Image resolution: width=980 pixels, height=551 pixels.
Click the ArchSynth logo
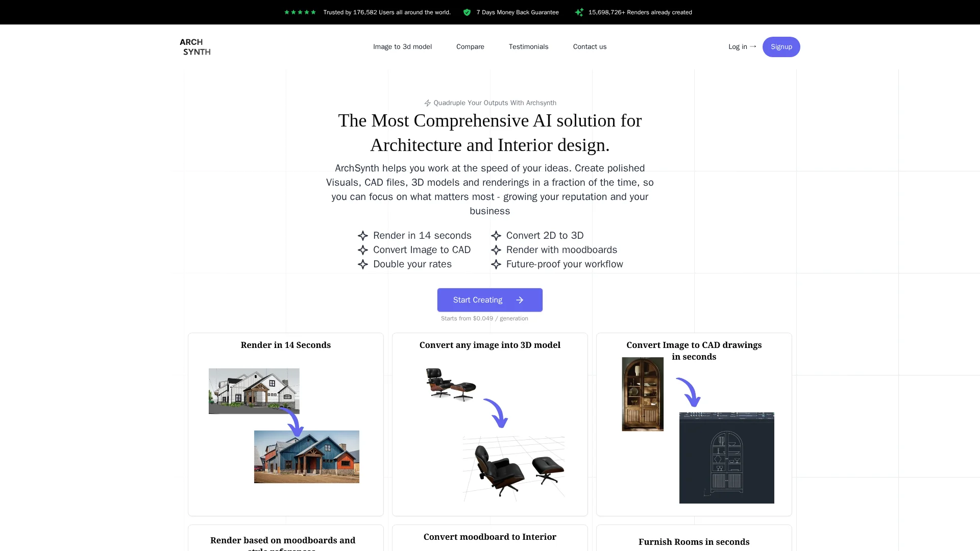click(195, 47)
